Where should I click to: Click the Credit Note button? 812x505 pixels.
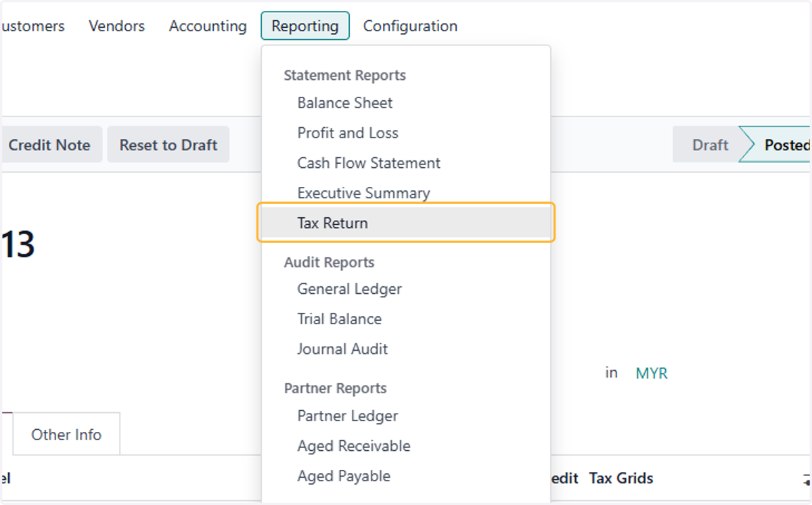[x=51, y=145]
